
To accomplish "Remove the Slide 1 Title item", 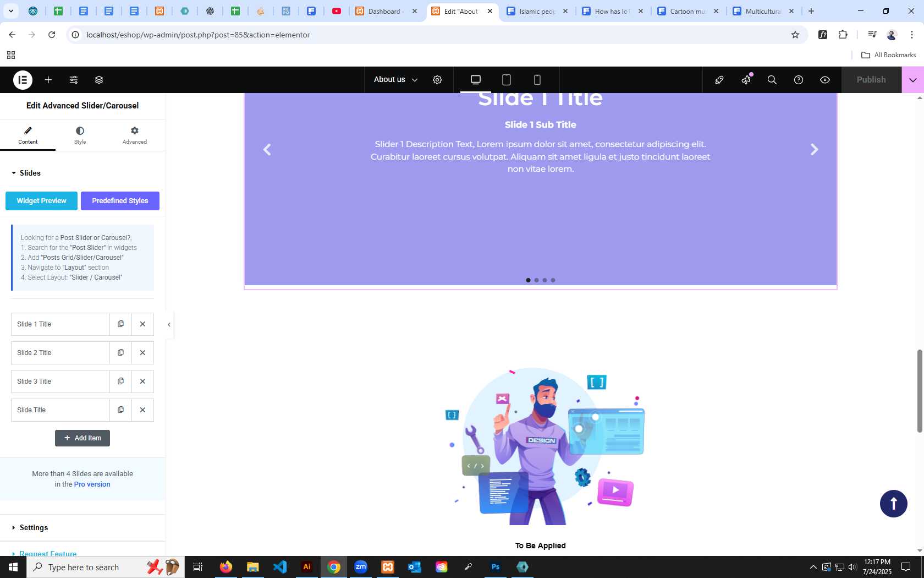I will 142,324.
